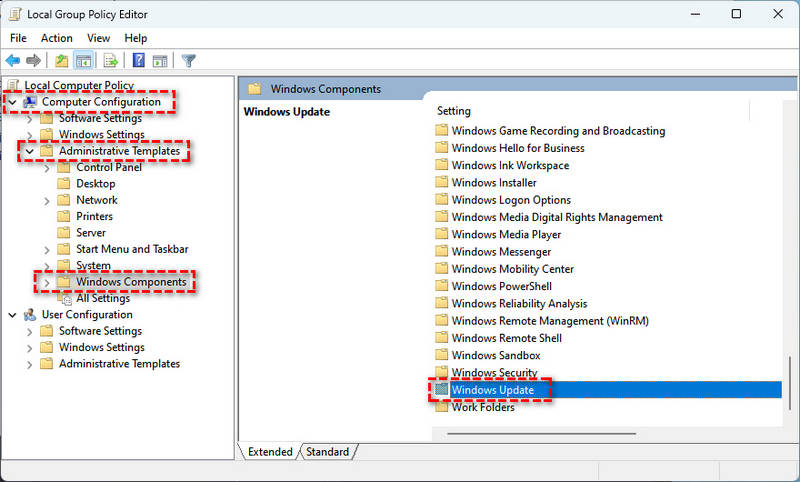Click folder icon beside Desktop in tree

click(64, 184)
